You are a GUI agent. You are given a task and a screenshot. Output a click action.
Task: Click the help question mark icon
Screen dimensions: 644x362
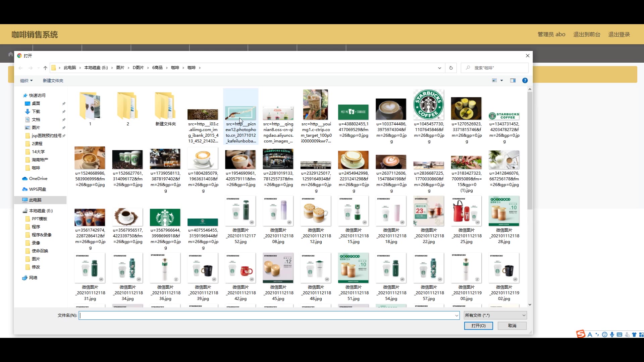(525, 80)
